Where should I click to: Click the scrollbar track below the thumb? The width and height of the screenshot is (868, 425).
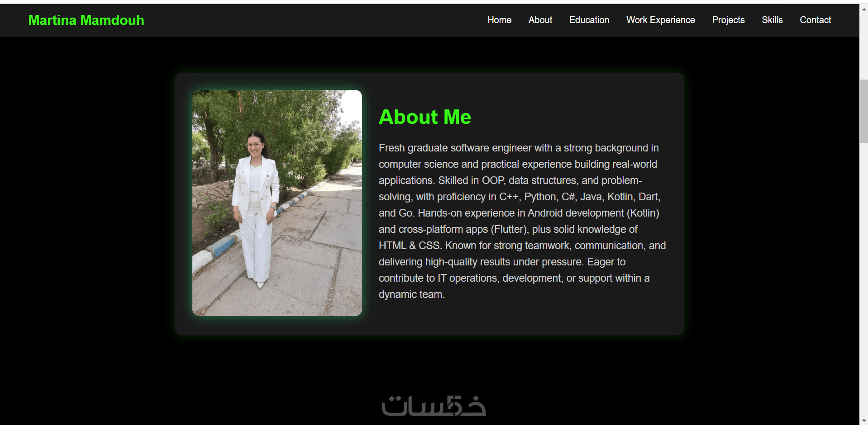coord(863,280)
